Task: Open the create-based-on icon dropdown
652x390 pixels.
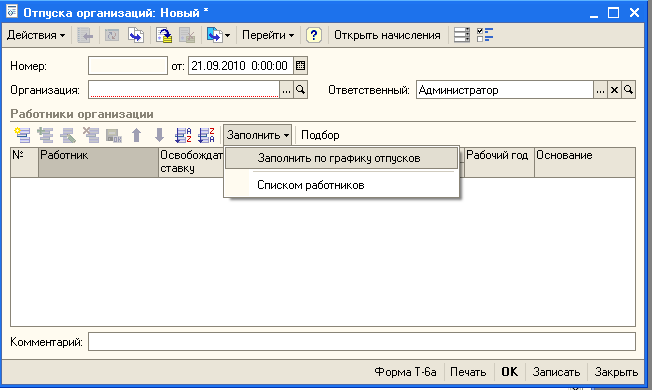Action: point(218,35)
